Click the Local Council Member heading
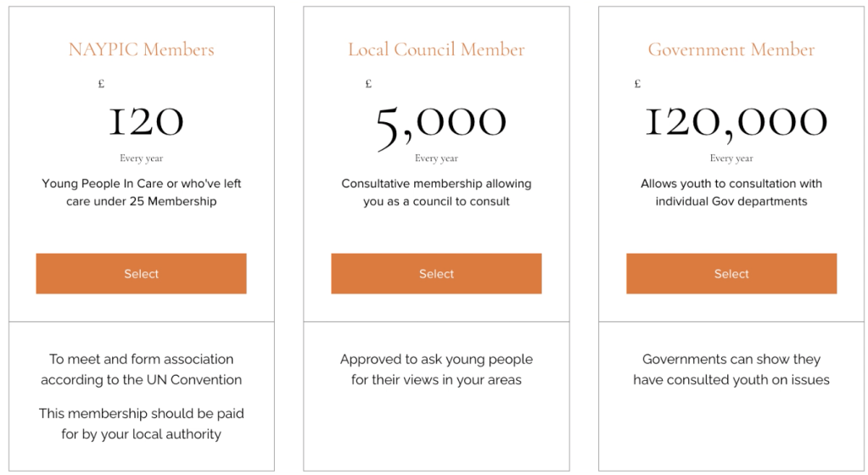Image resolution: width=868 pixels, height=475 pixels. point(436,50)
